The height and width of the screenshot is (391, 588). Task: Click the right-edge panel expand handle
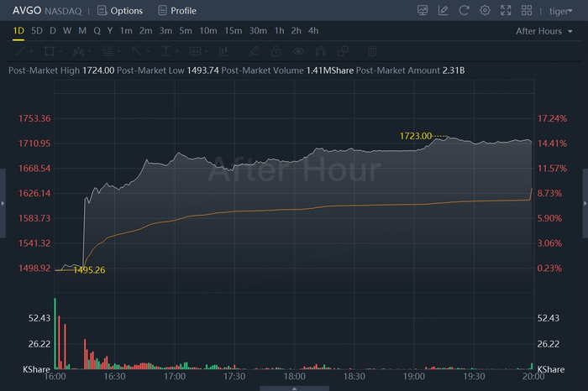click(585, 203)
